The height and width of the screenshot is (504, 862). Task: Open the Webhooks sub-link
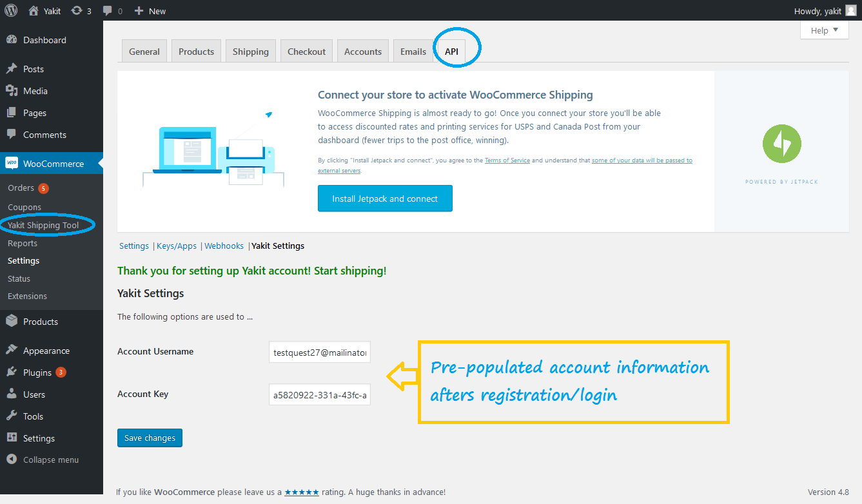pos(224,246)
